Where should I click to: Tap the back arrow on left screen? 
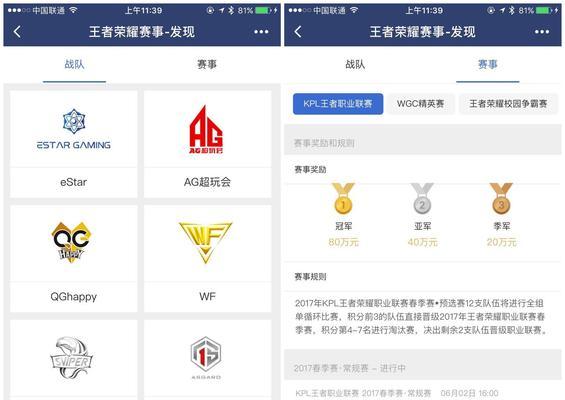click(x=17, y=32)
